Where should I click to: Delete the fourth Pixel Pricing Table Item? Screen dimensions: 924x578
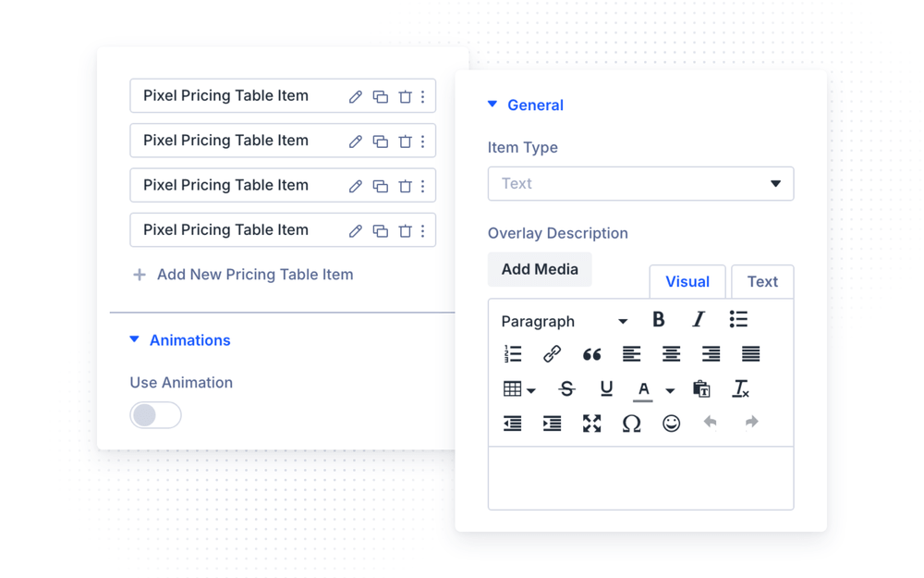point(406,231)
